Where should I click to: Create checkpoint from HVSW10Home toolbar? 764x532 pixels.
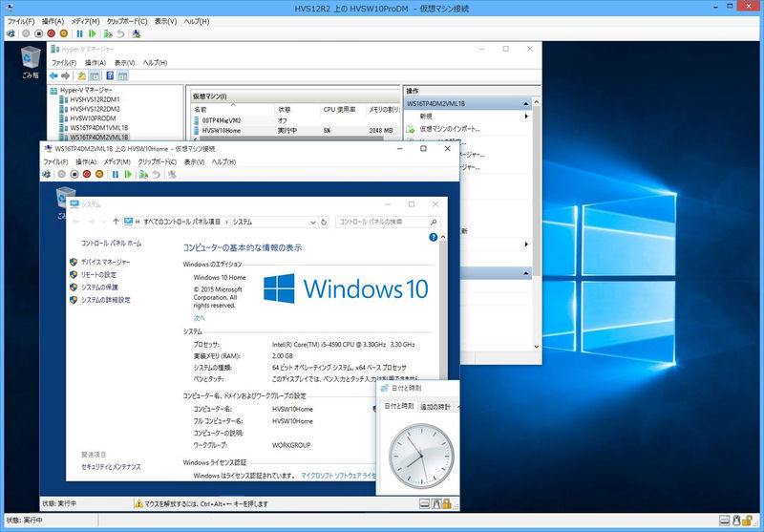coord(143,174)
